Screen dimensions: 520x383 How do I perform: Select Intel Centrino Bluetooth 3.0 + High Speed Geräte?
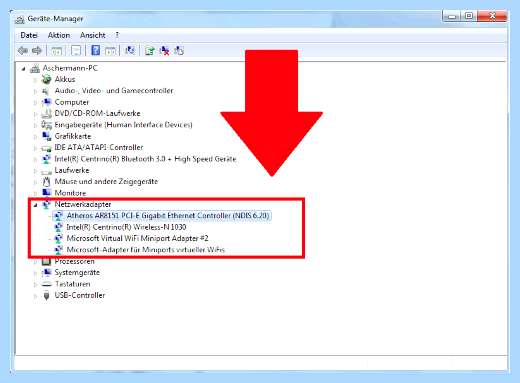click(x=145, y=159)
